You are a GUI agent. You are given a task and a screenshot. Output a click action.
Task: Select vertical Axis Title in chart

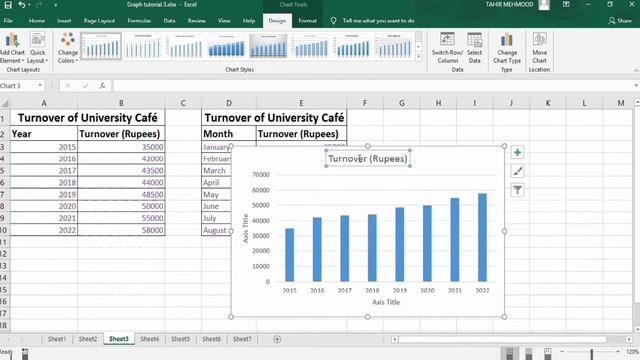coord(245,228)
